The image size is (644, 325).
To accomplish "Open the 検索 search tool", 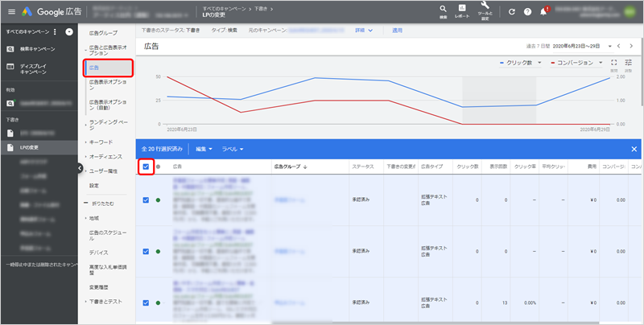I will coord(444,11).
